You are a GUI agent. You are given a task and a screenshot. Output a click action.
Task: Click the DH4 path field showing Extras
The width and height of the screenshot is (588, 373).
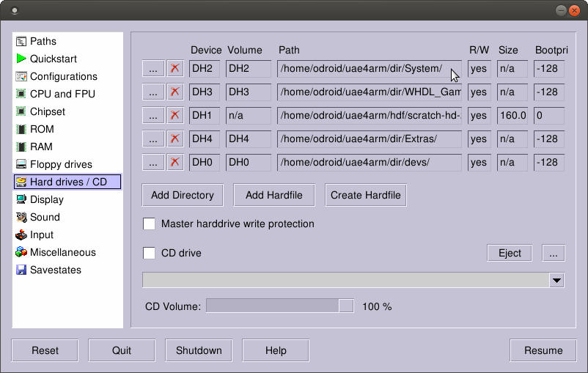click(369, 139)
